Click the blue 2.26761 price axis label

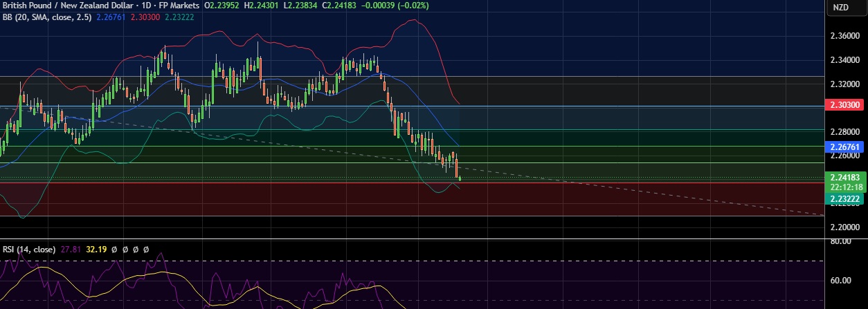click(x=844, y=147)
